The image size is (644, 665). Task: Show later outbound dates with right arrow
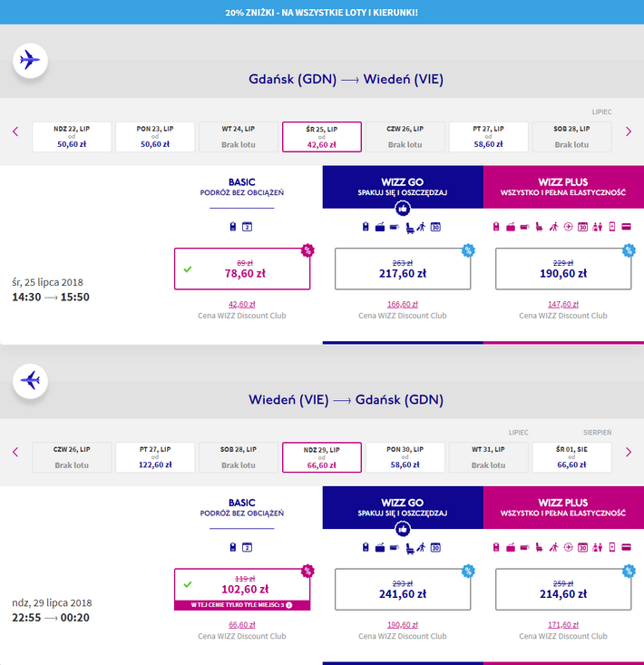tap(629, 132)
